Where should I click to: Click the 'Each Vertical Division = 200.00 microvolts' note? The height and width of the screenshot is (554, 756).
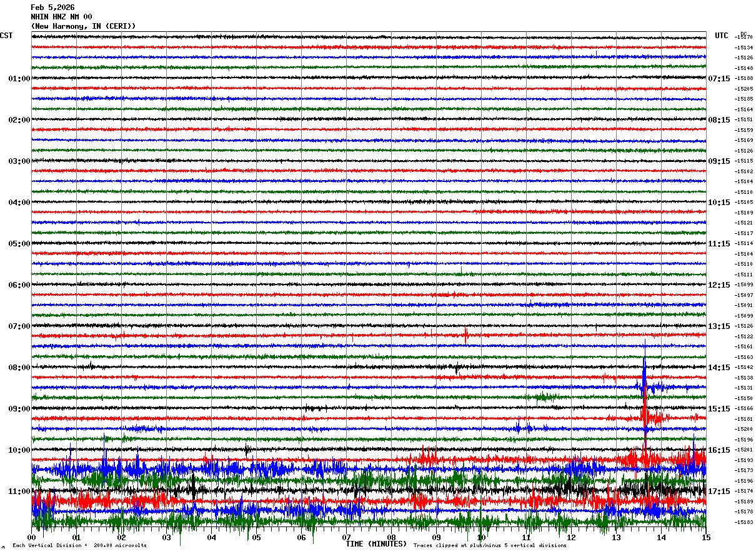click(79, 546)
